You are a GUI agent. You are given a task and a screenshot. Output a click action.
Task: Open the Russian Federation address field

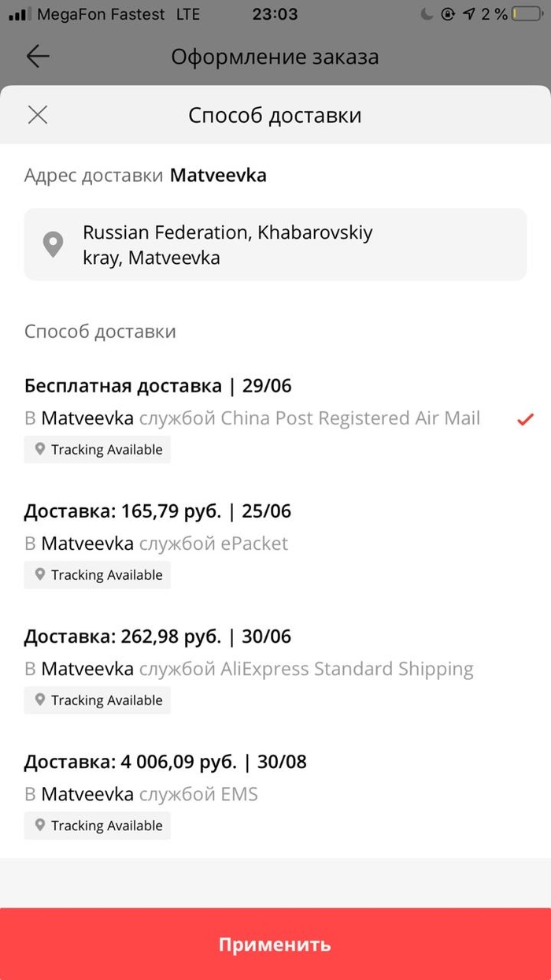[275, 245]
